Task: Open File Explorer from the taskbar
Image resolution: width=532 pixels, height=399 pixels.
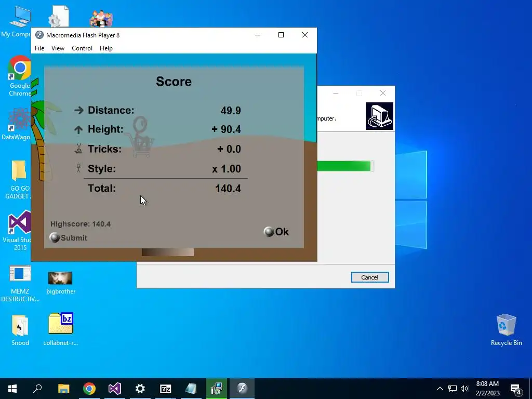Action: [63, 389]
